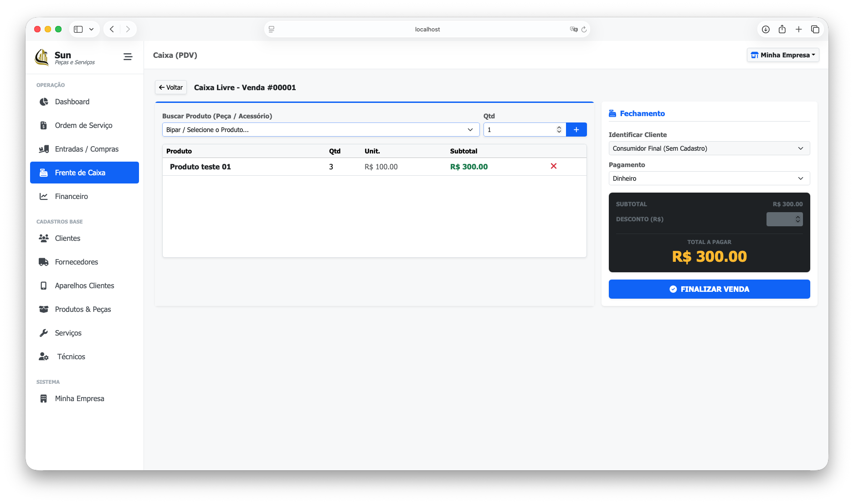Open the browser share icon
This screenshot has height=504, width=854.
pos(782,29)
